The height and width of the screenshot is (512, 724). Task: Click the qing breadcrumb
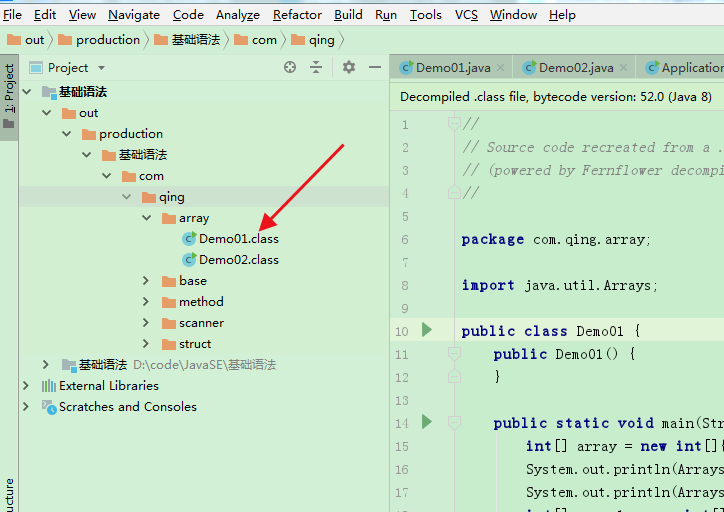point(313,40)
